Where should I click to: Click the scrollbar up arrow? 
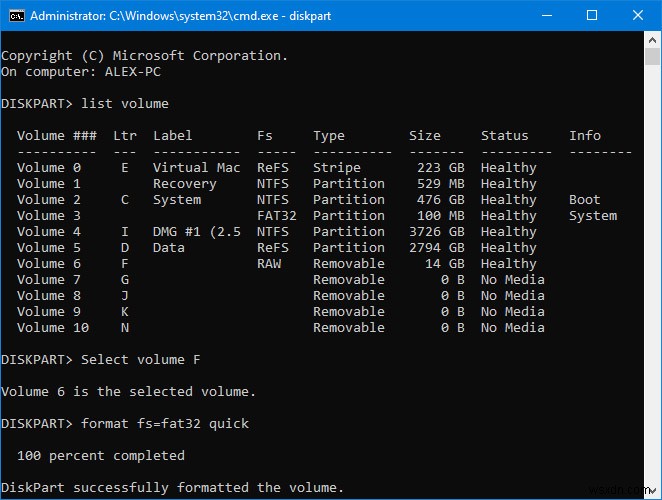653,40
